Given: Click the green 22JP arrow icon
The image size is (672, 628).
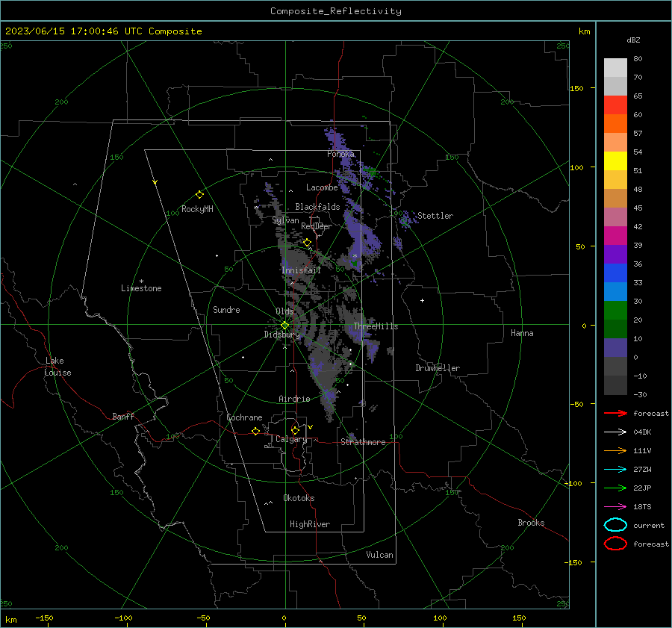Looking at the screenshot, I should click(615, 488).
